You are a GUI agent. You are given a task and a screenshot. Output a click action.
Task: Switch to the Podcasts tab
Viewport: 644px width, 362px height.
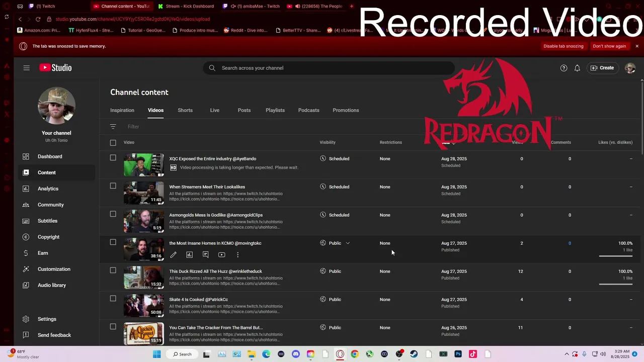[x=308, y=110]
